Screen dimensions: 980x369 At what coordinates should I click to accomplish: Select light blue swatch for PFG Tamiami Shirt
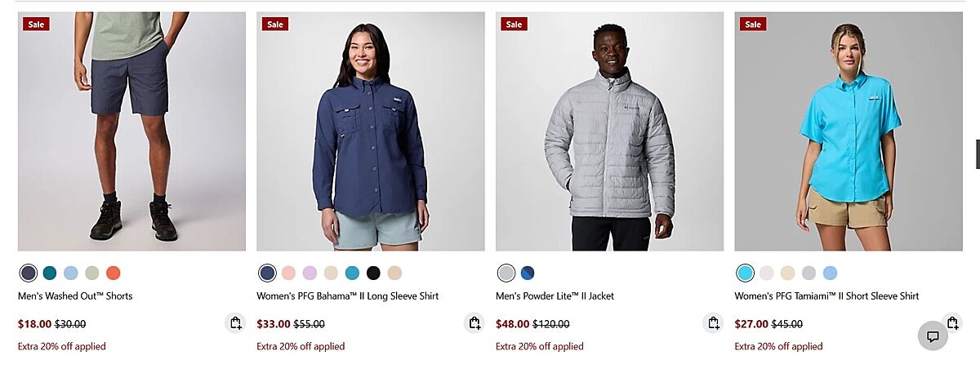830,273
